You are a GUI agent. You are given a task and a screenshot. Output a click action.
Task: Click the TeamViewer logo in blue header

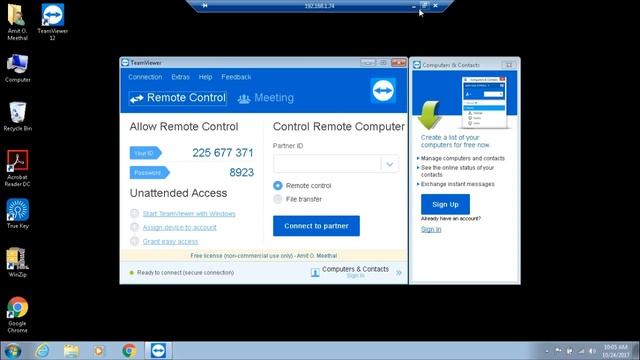click(x=383, y=90)
